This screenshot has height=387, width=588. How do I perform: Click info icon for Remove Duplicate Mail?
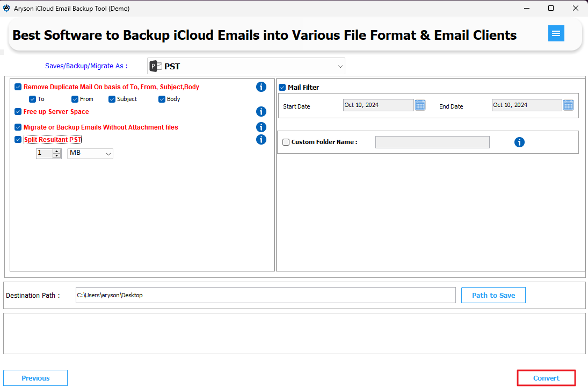coord(261,87)
